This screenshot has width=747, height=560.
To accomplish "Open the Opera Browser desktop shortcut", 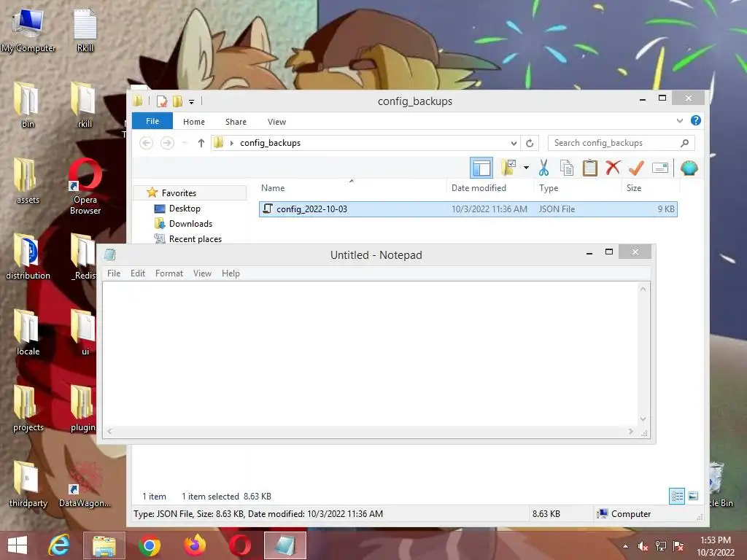I will pyautogui.click(x=85, y=186).
